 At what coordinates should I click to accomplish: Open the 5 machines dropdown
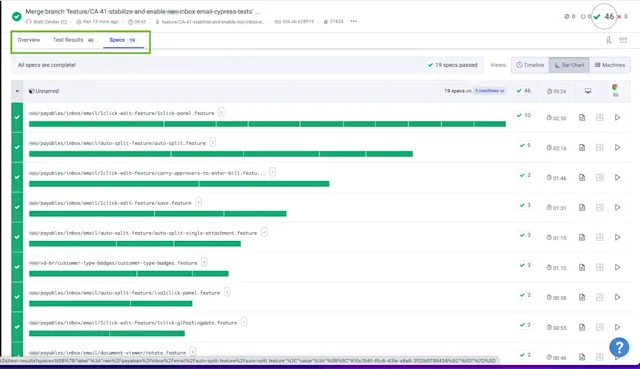(489, 91)
